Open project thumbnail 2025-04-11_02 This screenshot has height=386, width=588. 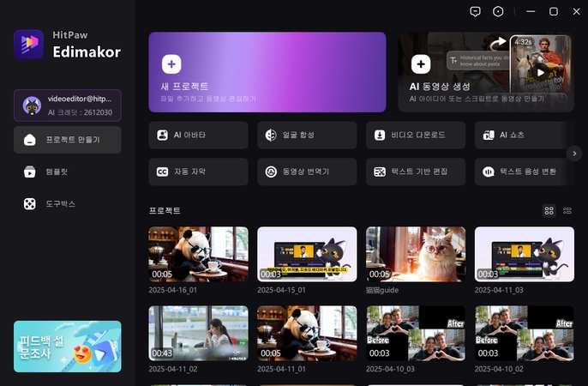click(x=198, y=333)
